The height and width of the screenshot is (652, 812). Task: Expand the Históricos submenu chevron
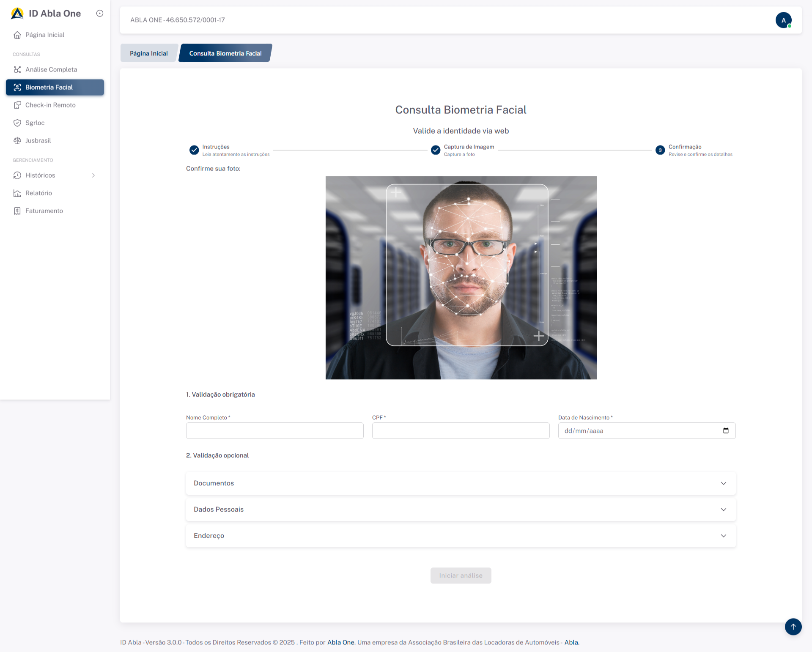(93, 175)
